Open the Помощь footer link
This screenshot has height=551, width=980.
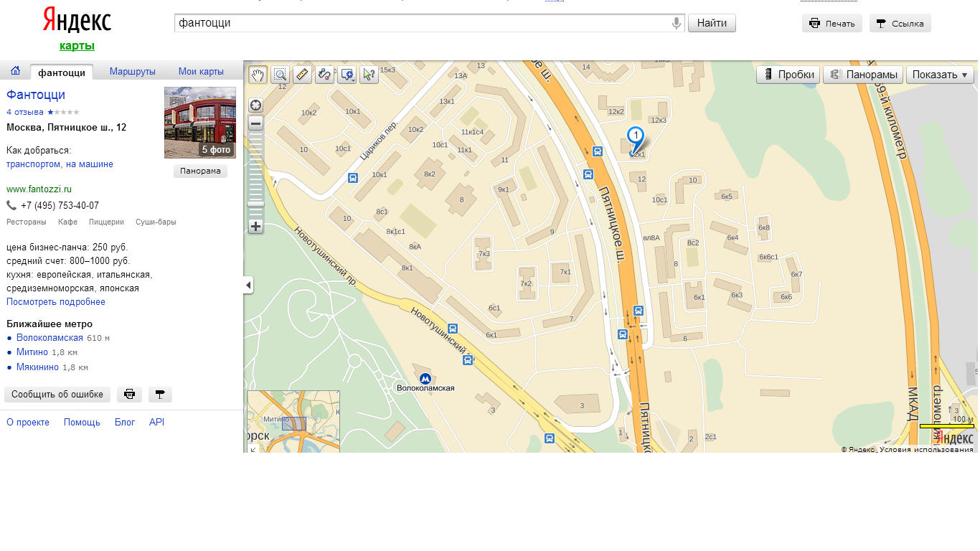click(x=82, y=423)
